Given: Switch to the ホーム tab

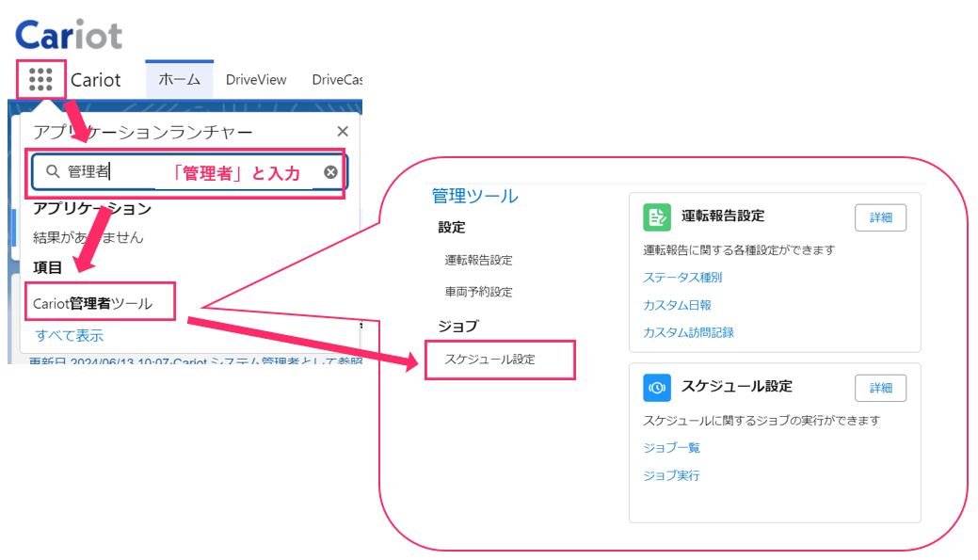Looking at the screenshot, I should (179, 79).
